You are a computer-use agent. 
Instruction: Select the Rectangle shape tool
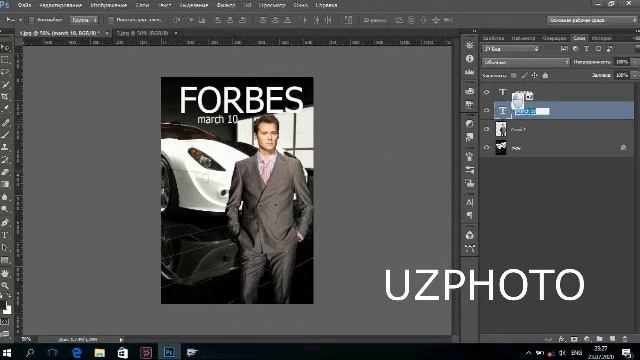5,260
